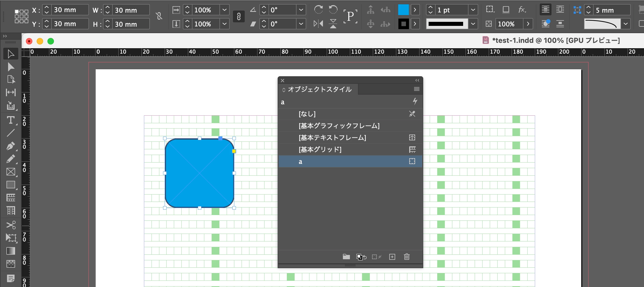Select the Type tool

[x=11, y=120]
